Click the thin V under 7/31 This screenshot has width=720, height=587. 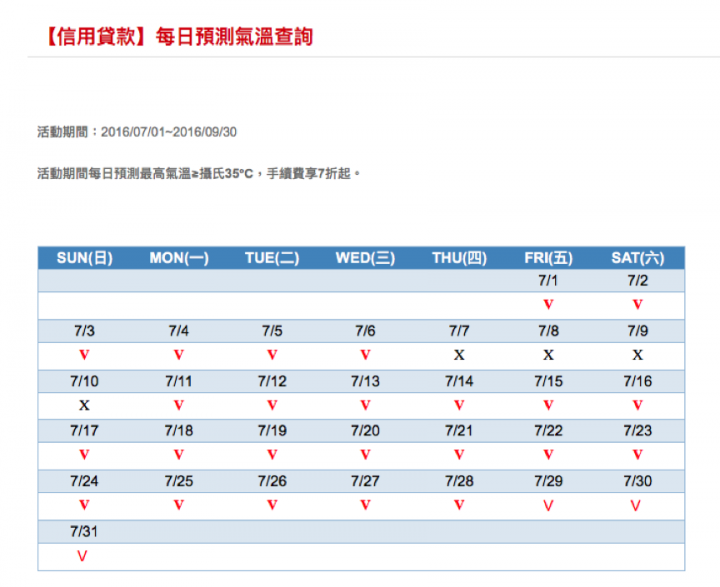[x=82, y=556]
